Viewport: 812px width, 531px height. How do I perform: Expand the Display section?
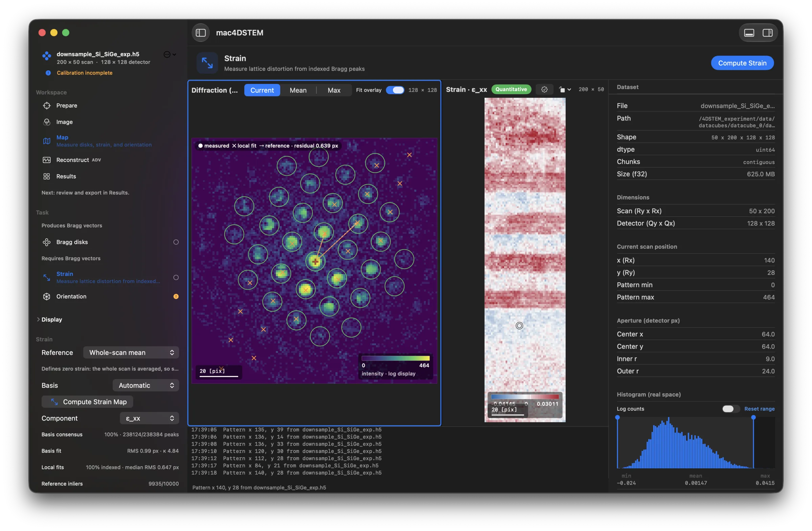(49, 319)
